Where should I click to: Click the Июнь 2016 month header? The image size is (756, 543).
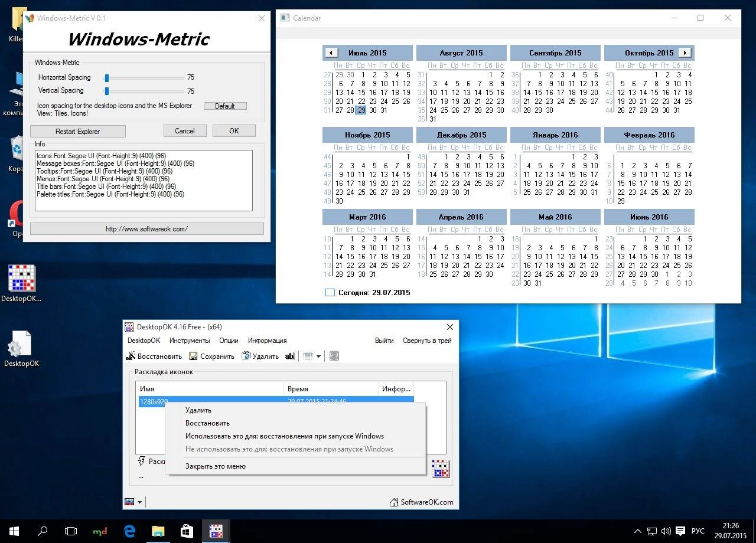tap(649, 217)
